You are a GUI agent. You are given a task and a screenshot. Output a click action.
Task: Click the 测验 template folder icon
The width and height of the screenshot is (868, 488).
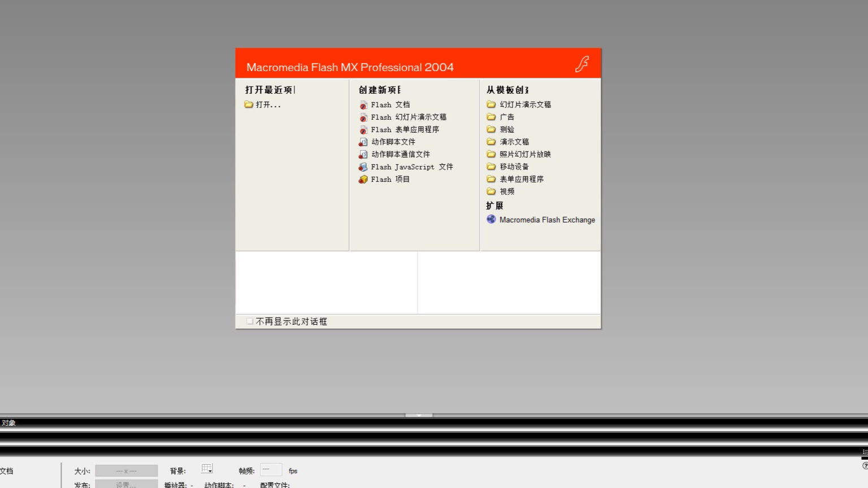click(x=491, y=129)
